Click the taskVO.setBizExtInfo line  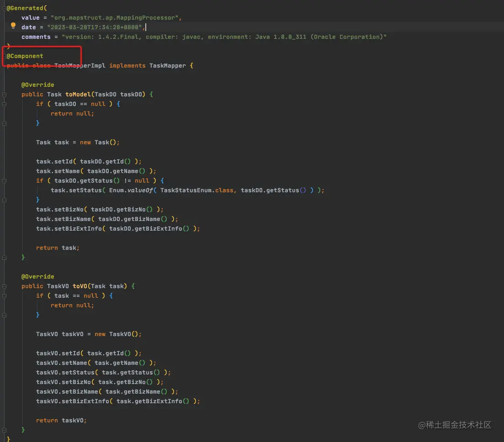[118, 401]
